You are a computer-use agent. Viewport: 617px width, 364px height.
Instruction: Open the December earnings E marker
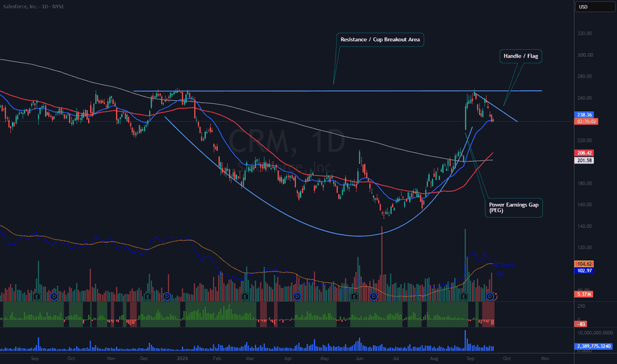148,296
